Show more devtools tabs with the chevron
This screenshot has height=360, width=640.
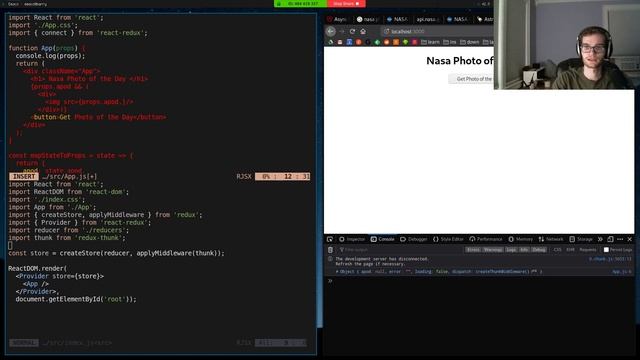click(x=600, y=239)
